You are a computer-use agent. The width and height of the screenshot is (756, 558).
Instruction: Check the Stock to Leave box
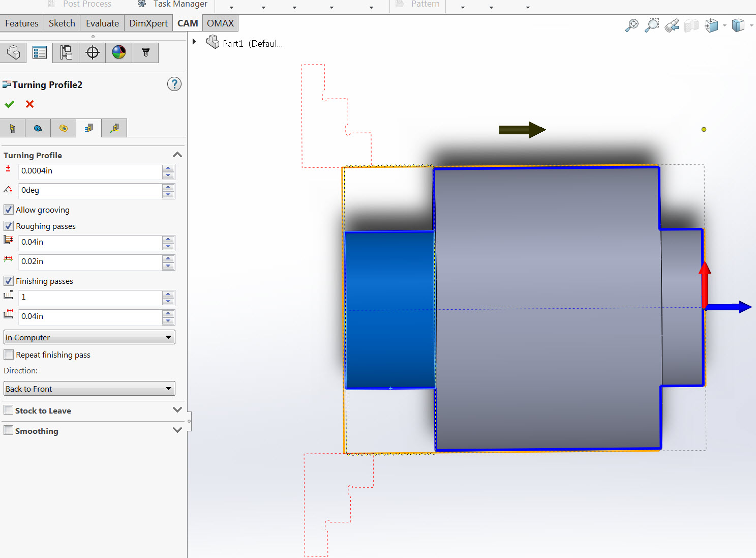tap(9, 410)
